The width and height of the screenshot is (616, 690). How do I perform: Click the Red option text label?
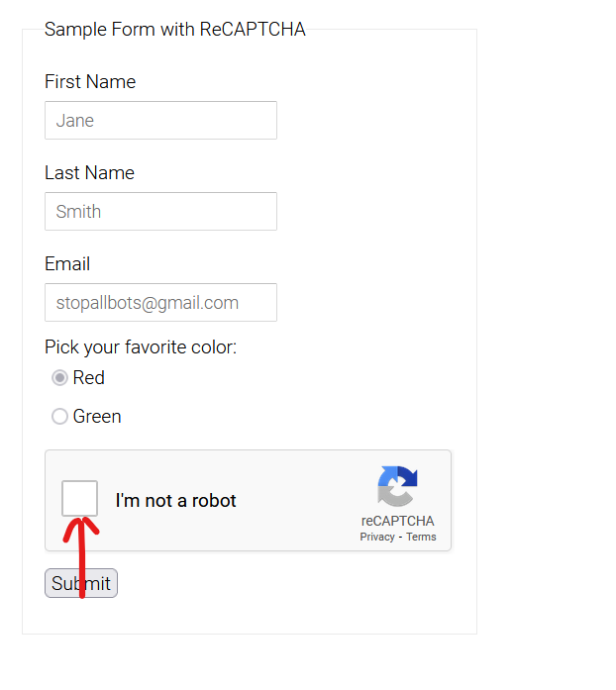88,377
